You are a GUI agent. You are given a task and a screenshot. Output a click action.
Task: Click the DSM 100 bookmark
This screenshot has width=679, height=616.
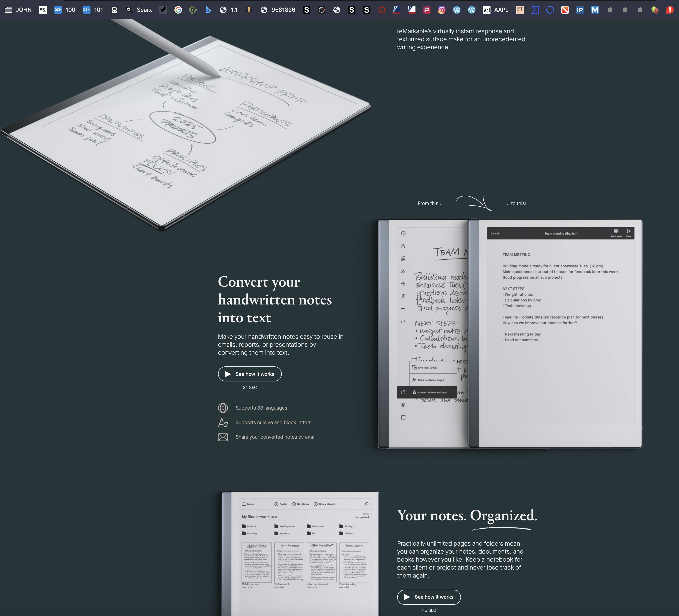tap(65, 10)
